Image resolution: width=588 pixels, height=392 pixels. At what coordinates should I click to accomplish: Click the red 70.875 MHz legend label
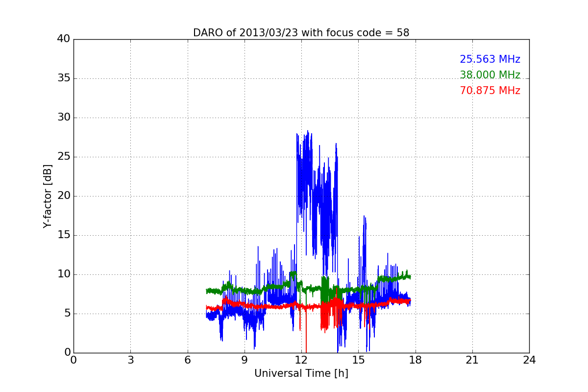(x=490, y=91)
